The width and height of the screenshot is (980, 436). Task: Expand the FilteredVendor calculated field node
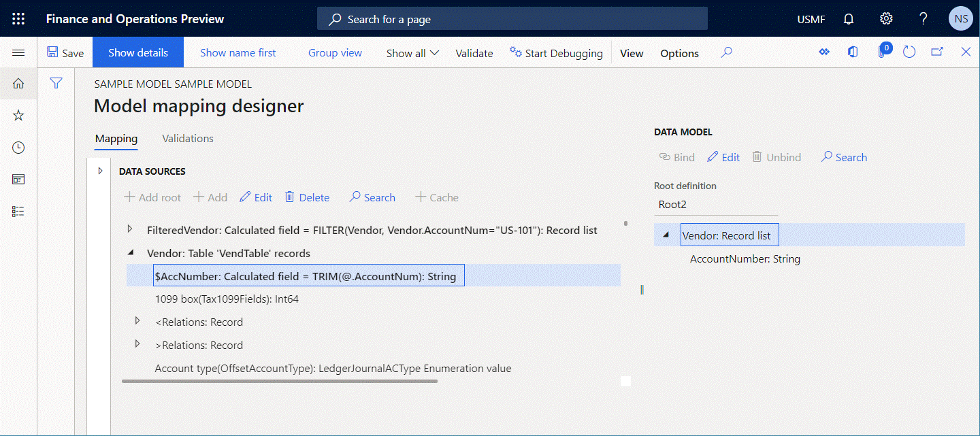130,229
